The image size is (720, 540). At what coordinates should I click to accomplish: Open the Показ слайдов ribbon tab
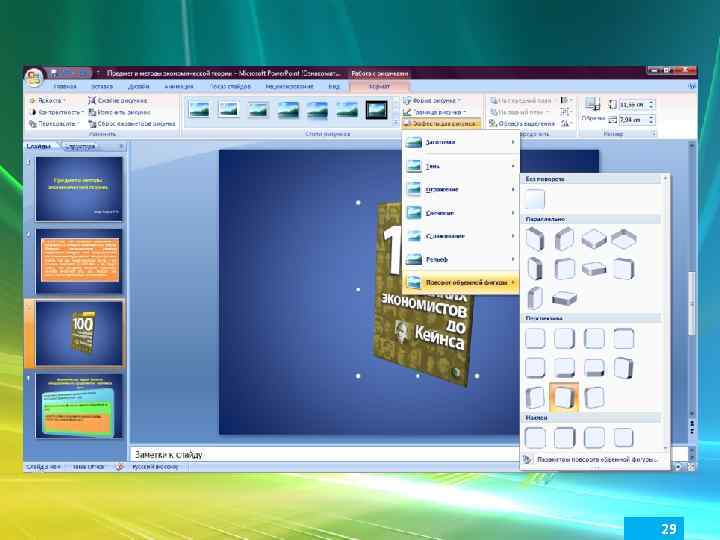(x=230, y=86)
